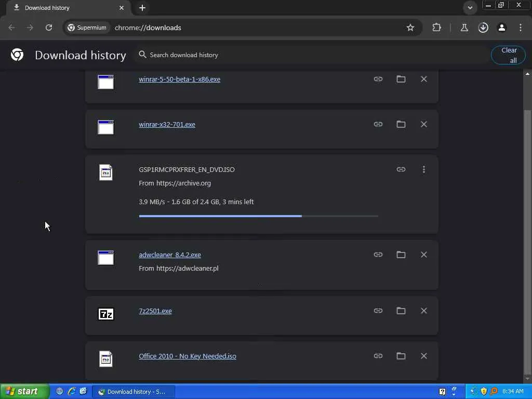Click the ISO download progress bar
532x399 pixels.
coord(258,216)
